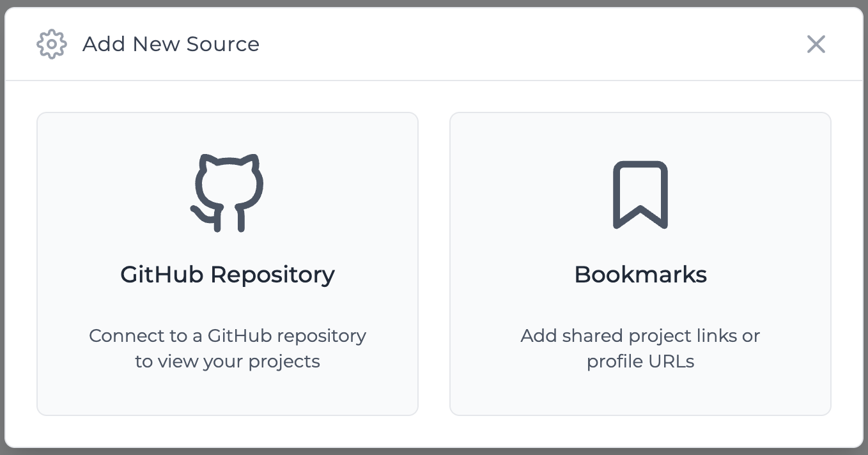Pick Bookmarks card via its ribbon logo

coord(640,195)
